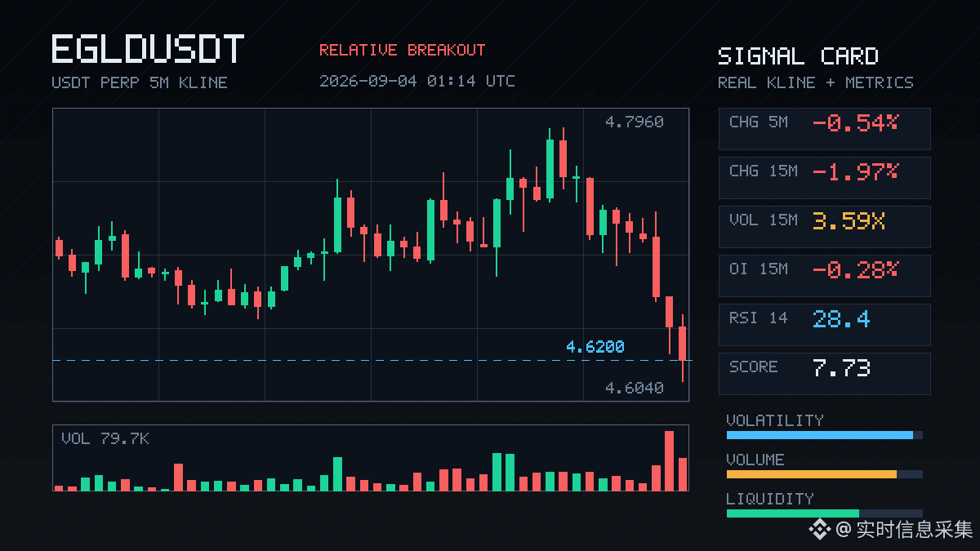
Task: Click the blue VOLATILITY bar
Action: [820, 435]
